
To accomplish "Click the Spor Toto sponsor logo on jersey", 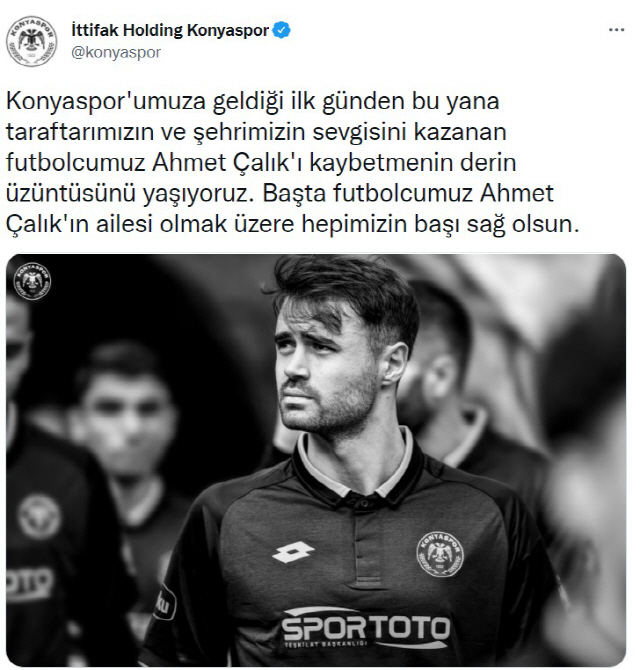I will pos(366,627).
